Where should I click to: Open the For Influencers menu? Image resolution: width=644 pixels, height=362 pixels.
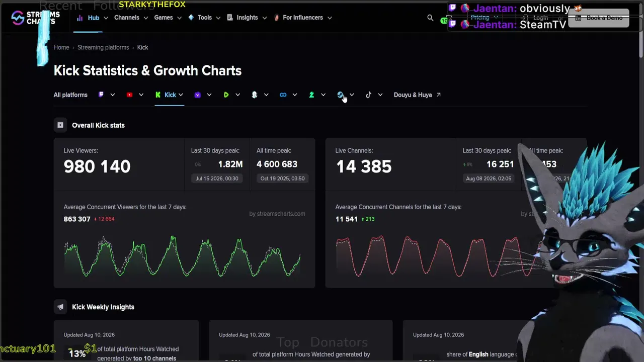tap(303, 18)
